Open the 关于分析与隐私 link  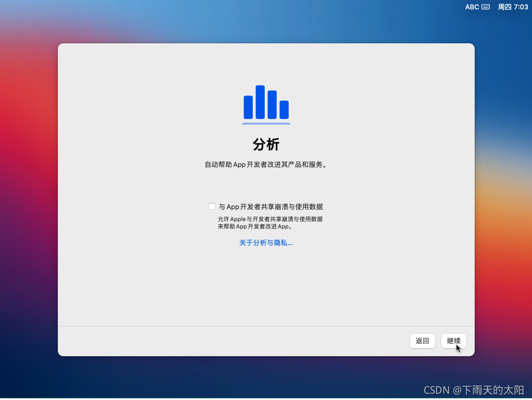pyautogui.click(x=266, y=243)
